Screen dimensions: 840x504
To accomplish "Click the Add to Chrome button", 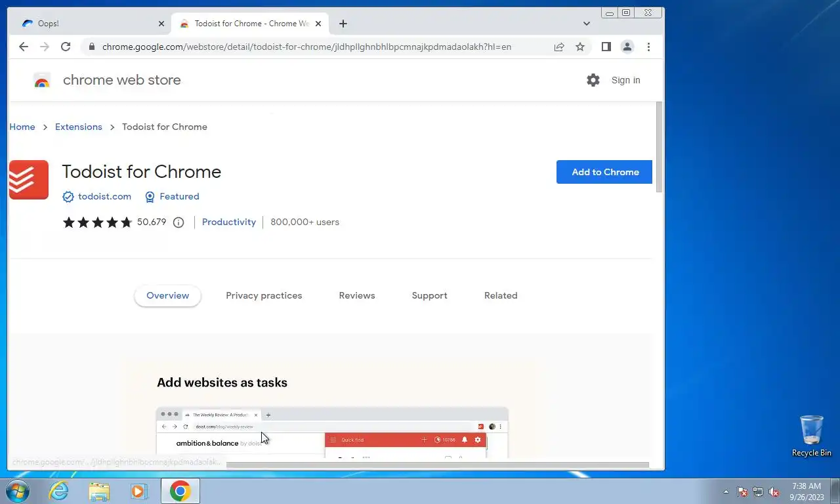I will pyautogui.click(x=604, y=172).
